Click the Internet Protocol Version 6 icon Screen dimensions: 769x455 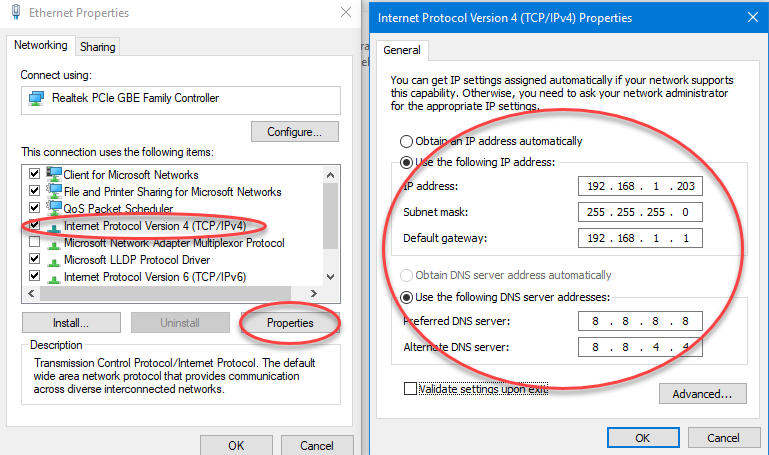pos(53,278)
